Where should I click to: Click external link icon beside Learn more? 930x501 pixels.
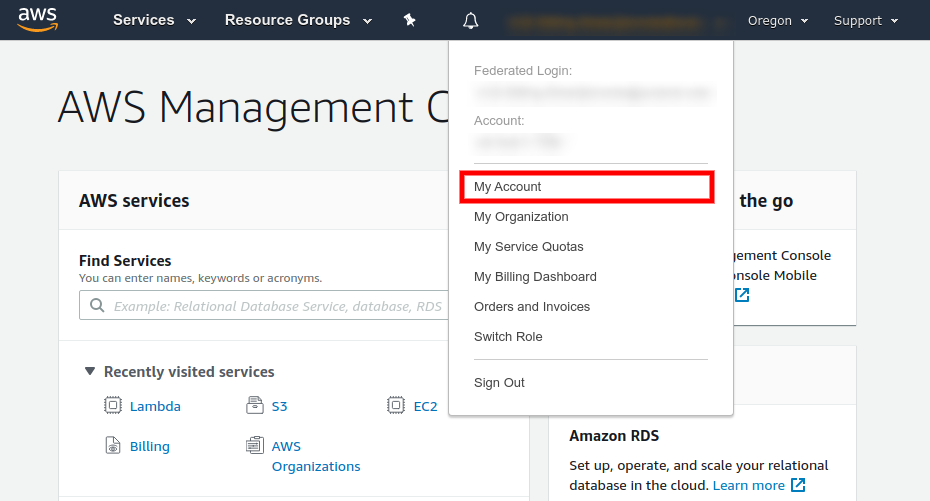point(798,485)
